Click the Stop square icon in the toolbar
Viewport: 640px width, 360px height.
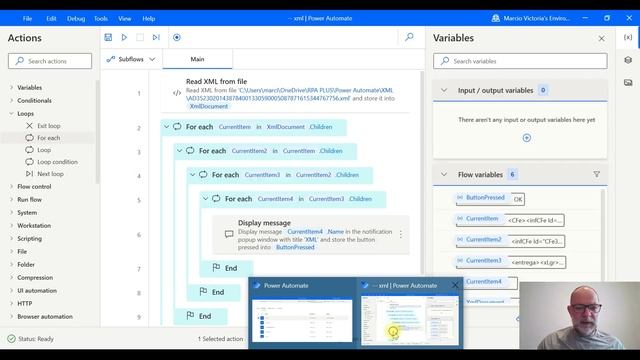(x=140, y=37)
